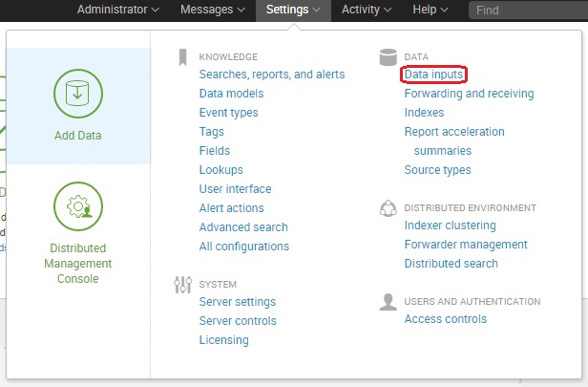Click the System sliders icon

point(182,285)
